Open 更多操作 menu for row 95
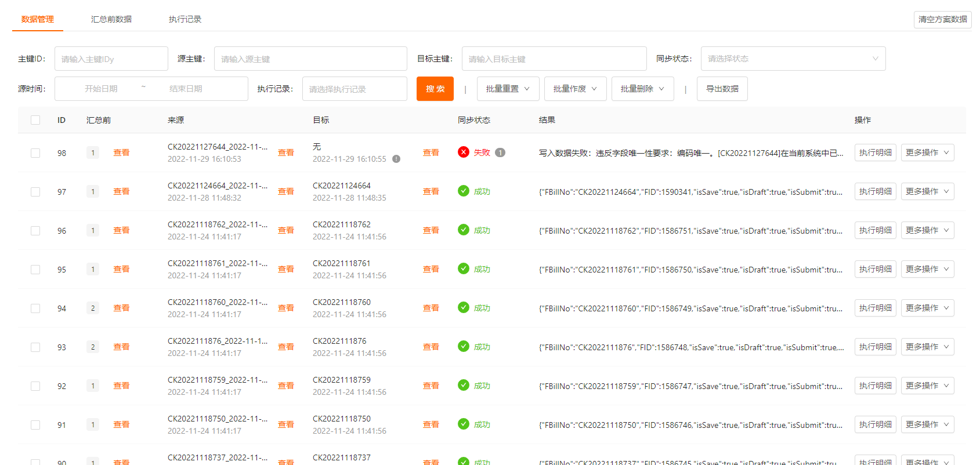The image size is (980, 465). pos(927,269)
